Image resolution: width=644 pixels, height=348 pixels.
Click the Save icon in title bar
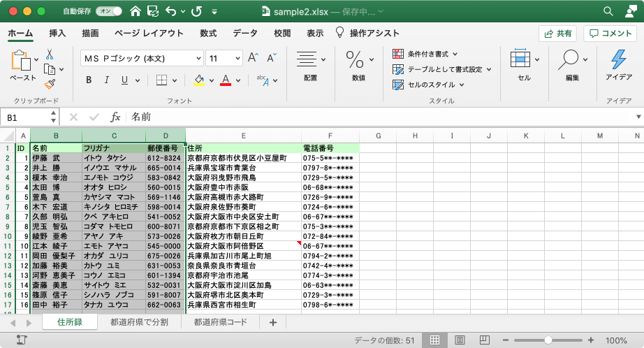(153, 11)
